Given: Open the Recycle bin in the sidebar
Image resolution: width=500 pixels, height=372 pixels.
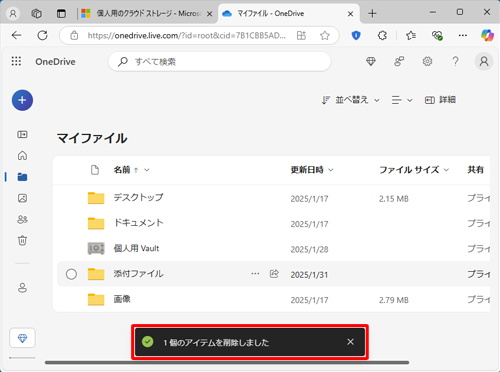Looking at the screenshot, I should [22, 241].
